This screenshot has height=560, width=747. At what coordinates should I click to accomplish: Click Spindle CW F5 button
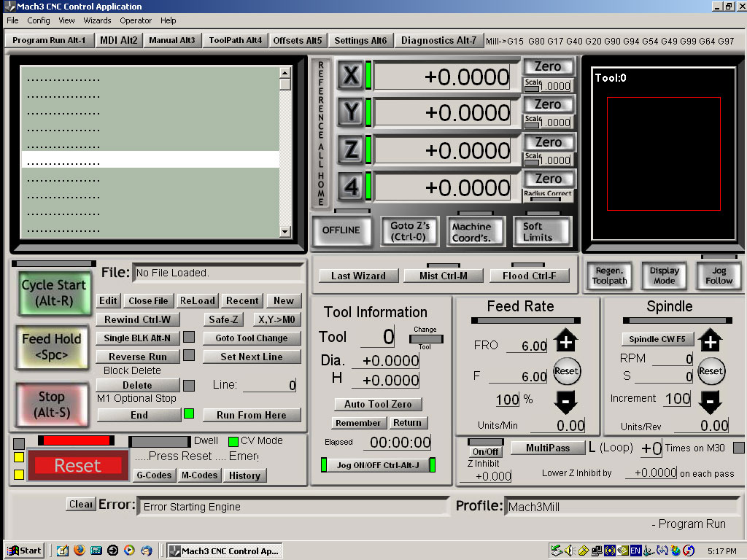point(657,339)
